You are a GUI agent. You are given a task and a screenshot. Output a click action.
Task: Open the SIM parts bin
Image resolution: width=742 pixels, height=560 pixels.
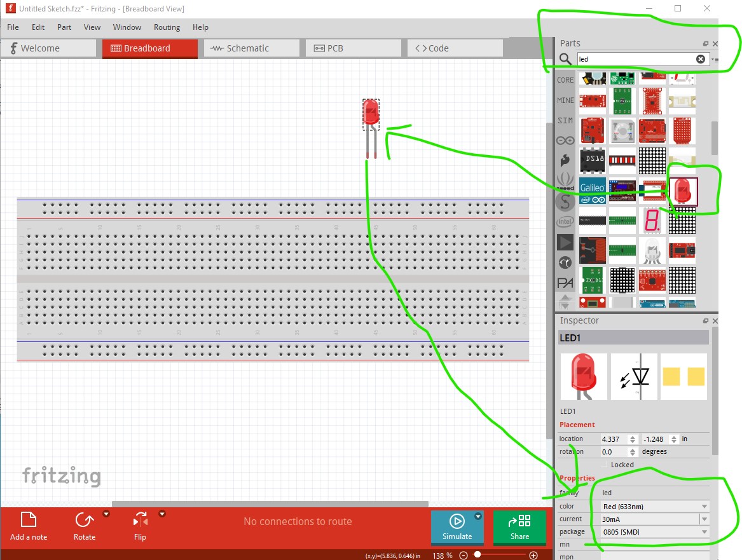565,121
